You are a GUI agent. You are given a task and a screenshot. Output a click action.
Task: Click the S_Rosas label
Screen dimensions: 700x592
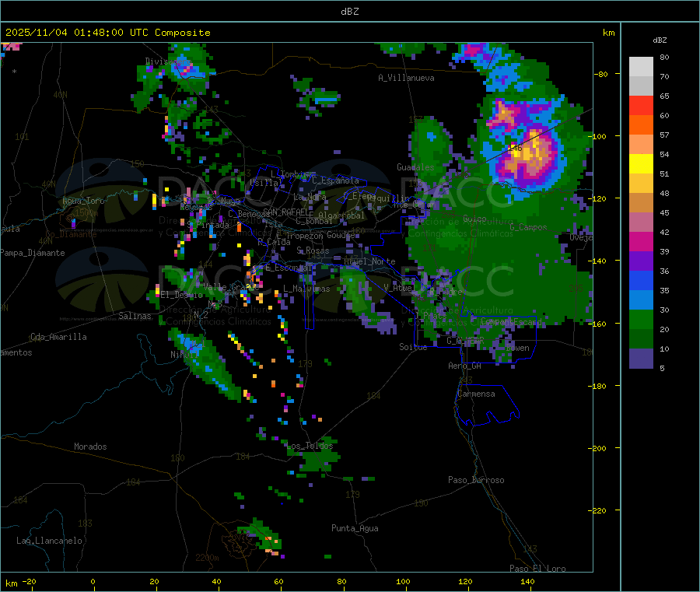313,250
